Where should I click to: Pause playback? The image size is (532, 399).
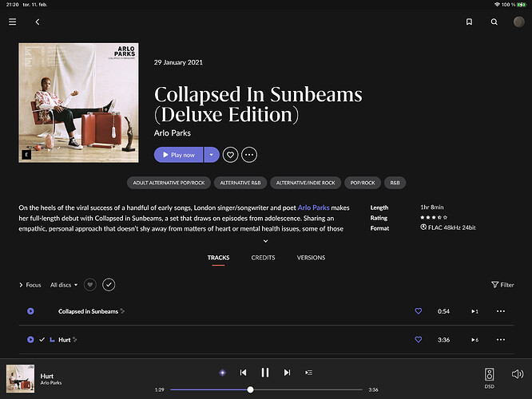[x=265, y=373]
